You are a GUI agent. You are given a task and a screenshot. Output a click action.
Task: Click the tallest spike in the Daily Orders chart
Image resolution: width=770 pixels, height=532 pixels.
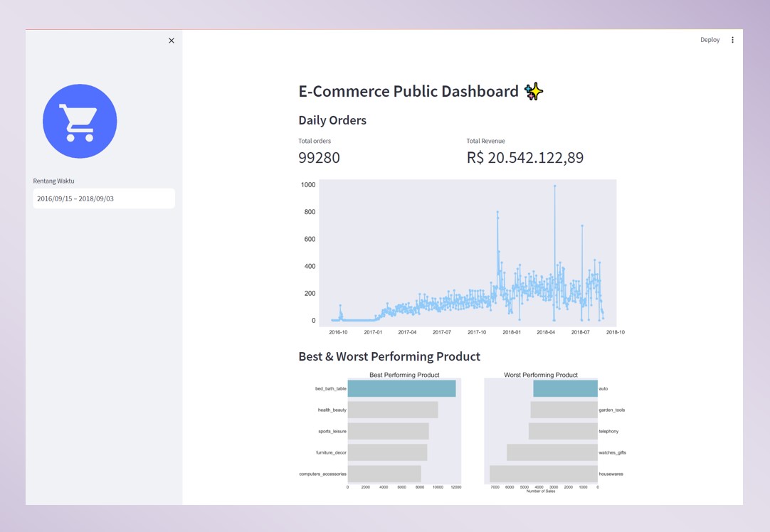click(x=556, y=186)
